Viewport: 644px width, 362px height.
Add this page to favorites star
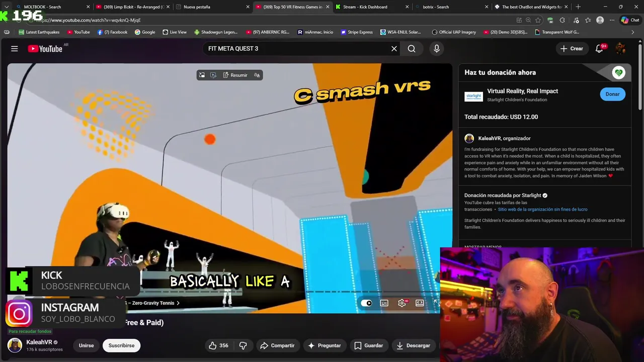538,20
